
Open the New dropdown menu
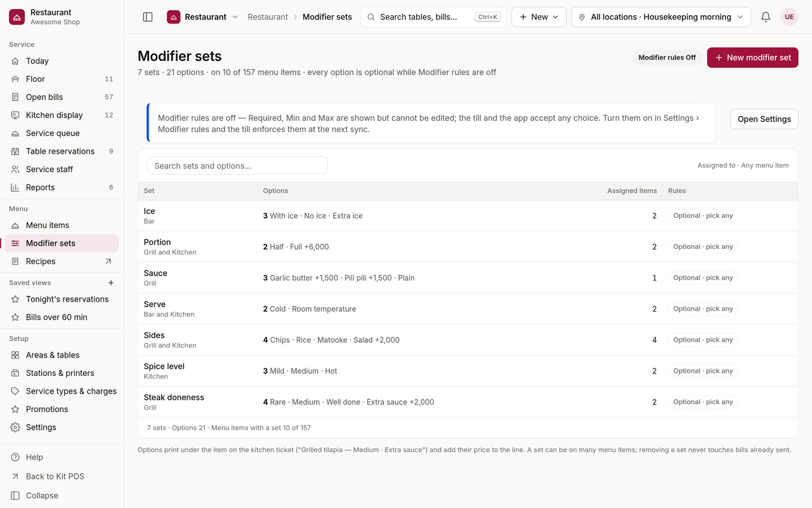(539, 17)
